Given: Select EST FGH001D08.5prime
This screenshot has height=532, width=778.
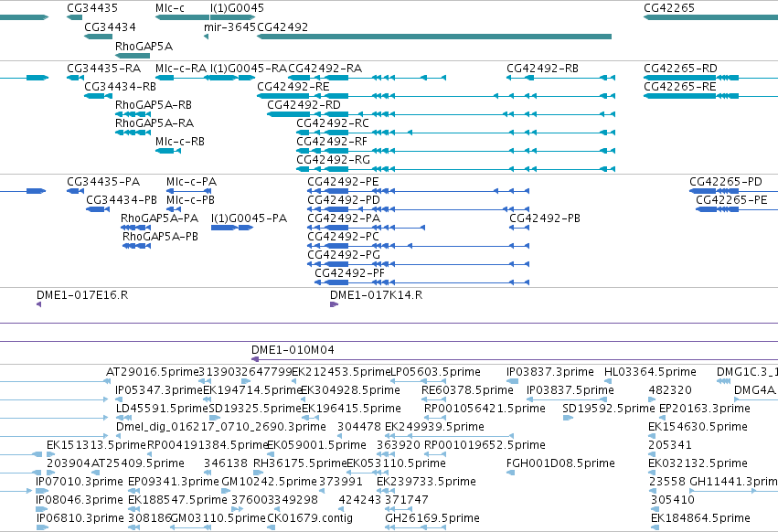Looking at the screenshot, I should coord(510,473).
